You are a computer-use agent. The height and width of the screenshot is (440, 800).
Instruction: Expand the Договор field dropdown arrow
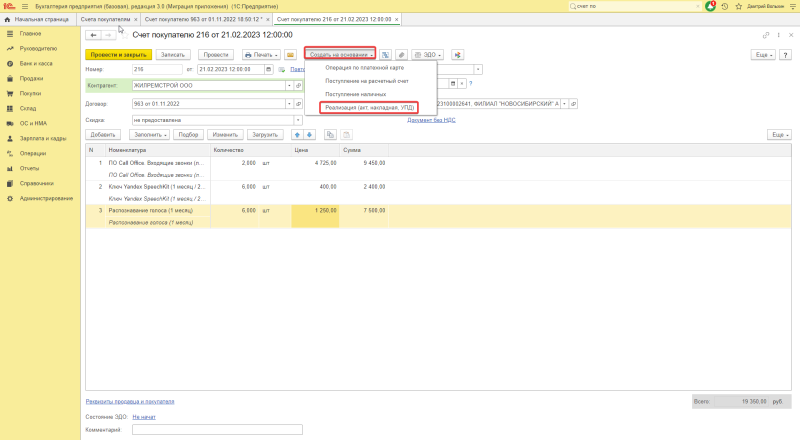[x=289, y=104]
